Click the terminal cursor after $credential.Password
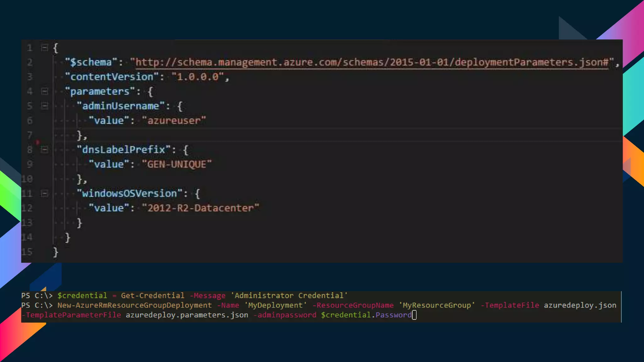This screenshot has height=362, width=644. [414, 315]
